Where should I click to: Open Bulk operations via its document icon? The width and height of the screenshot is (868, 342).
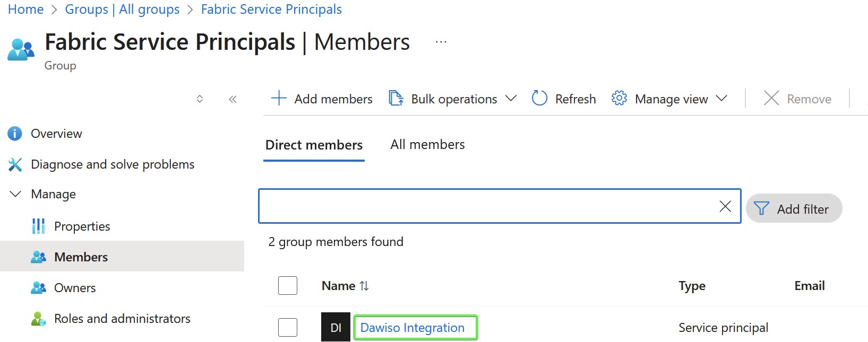[396, 98]
